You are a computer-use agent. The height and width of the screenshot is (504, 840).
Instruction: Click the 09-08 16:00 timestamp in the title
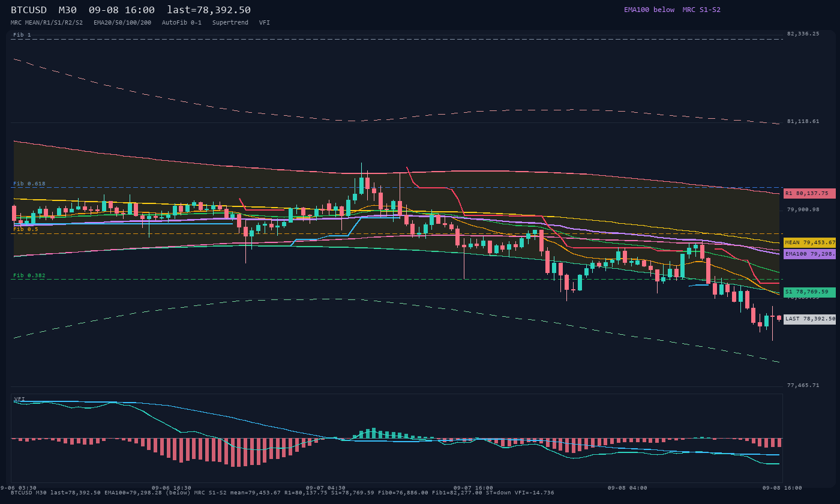(121, 10)
